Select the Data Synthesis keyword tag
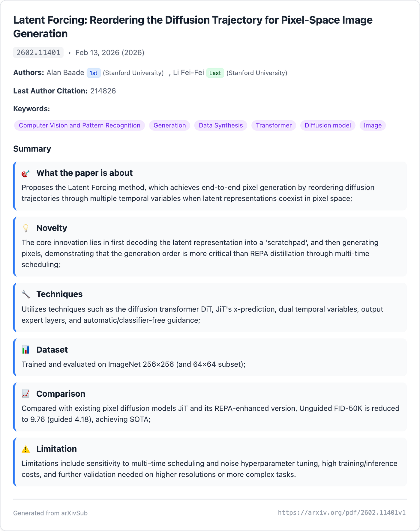Screen dimensions: 420x531 [221, 125]
